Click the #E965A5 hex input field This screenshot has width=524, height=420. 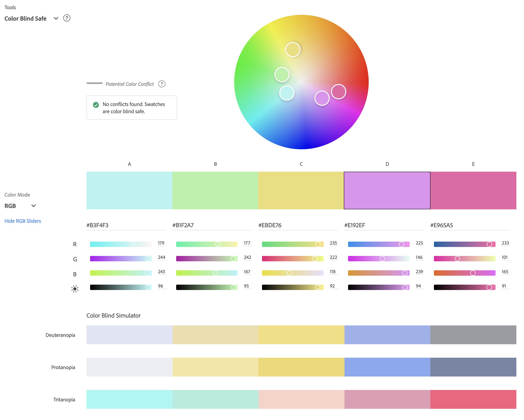469,225
